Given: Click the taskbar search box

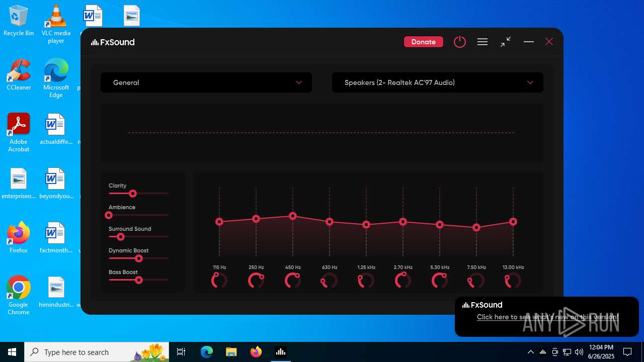Looking at the screenshot, I should (x=97, y=352).
